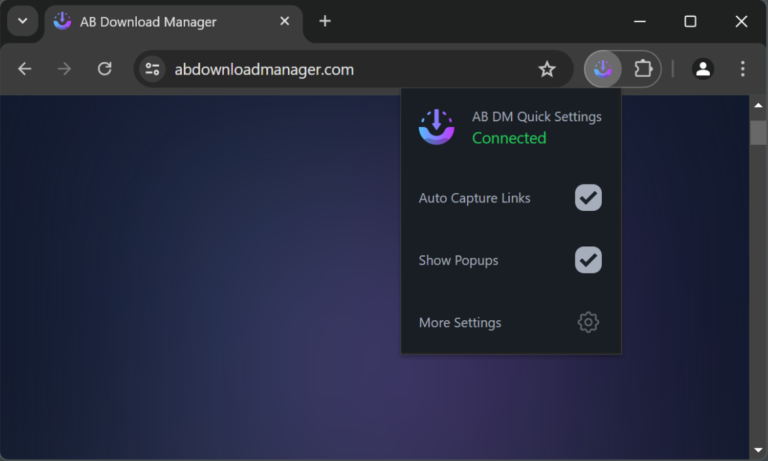Click the scrollbar down arrow
Image resolution: width=768 pixels, height=461 pixels.
point(758,450)
